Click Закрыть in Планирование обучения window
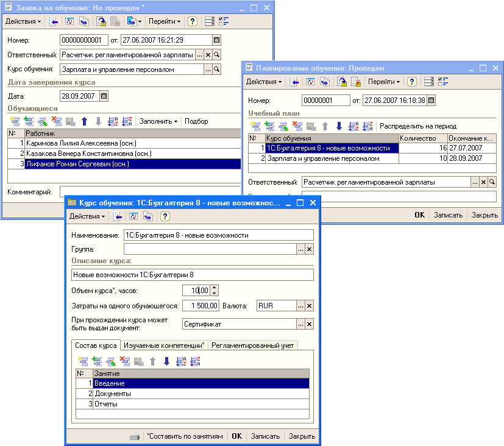 click(484, 215)
